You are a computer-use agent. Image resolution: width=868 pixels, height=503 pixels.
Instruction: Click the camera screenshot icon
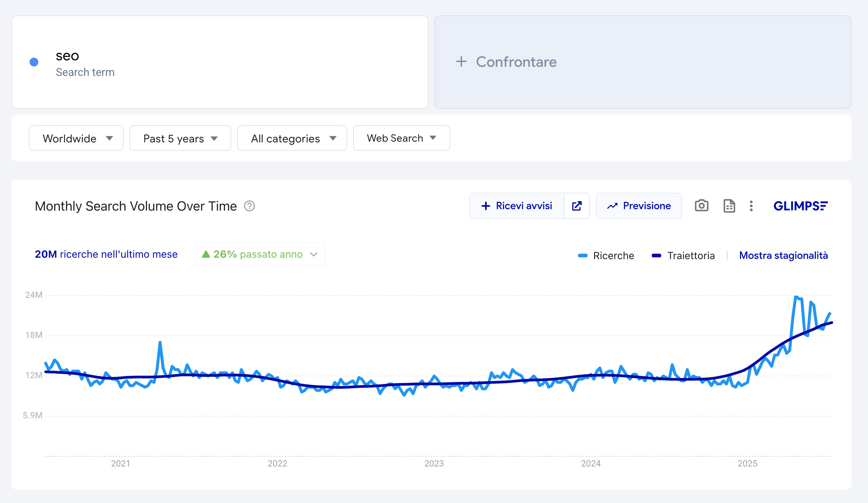pyautogui.click(x=701, y=206)
